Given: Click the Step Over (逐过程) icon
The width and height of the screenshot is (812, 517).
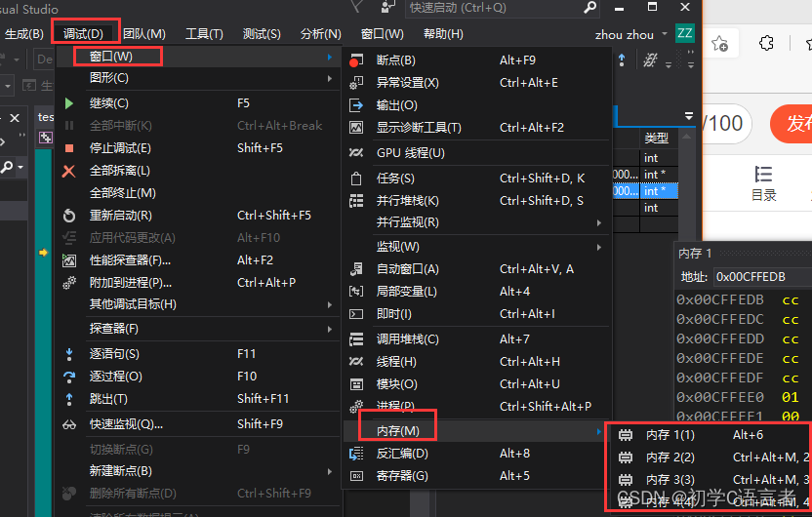Looking at the screenshot, I should 69,377.
